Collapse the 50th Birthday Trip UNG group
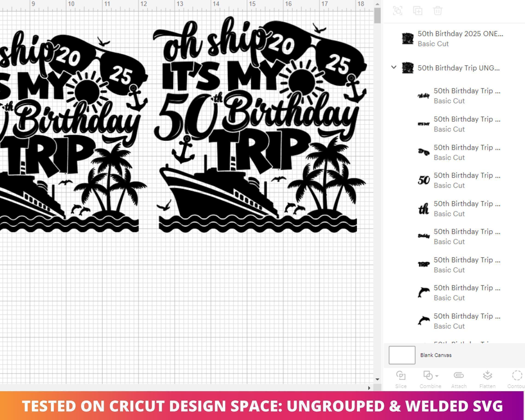 pos(394,67)
